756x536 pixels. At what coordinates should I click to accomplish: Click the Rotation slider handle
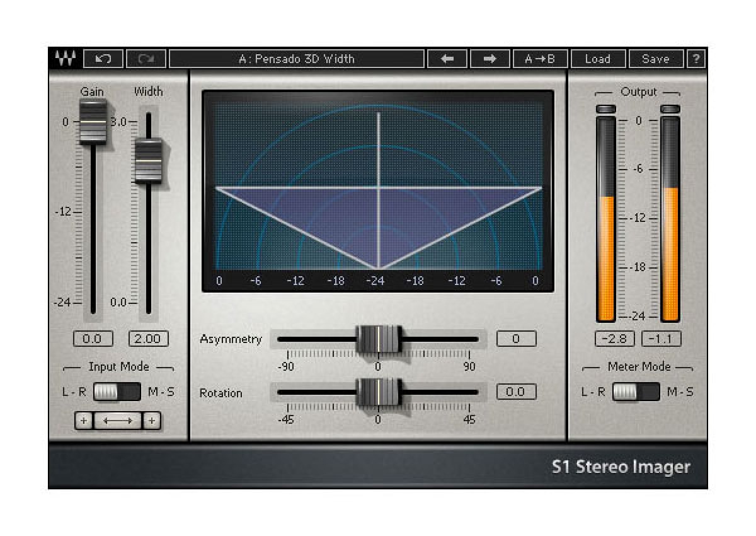(x=378, y=392)
